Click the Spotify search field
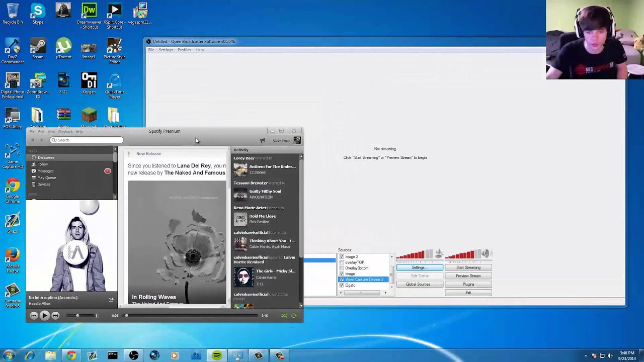 (x=86, y=140)
